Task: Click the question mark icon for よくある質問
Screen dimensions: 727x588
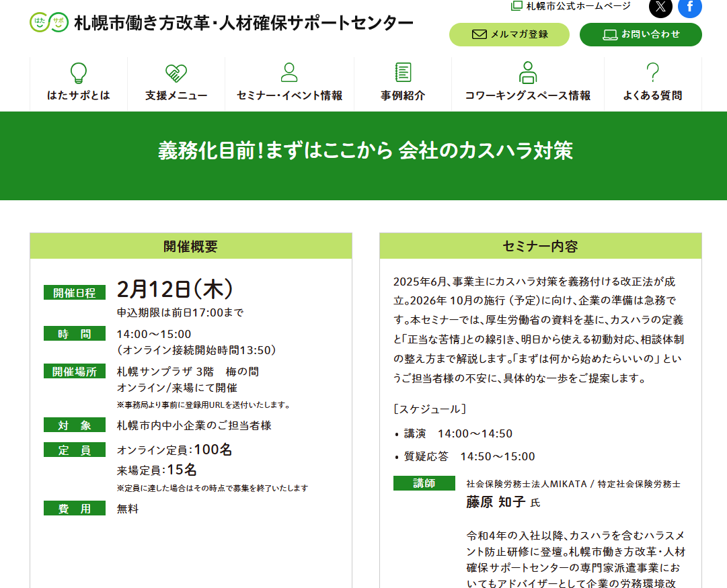Action: click(x=652, y=73)
